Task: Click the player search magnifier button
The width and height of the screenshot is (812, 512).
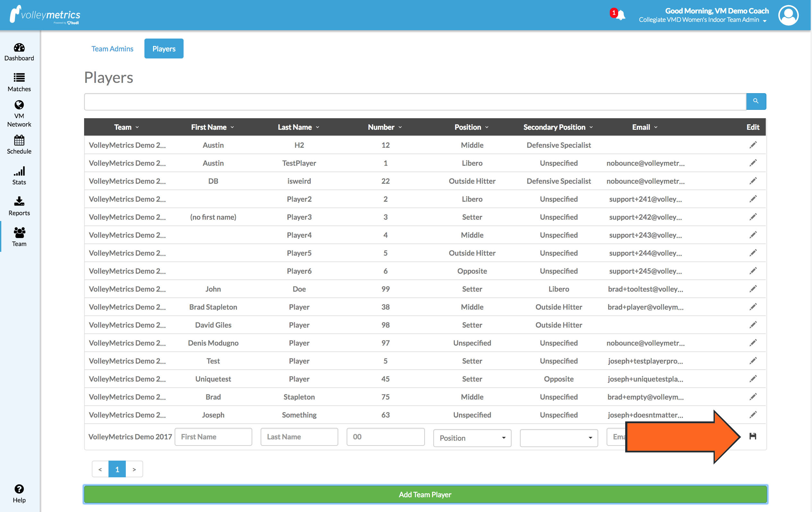Action: tap(756, 101)
